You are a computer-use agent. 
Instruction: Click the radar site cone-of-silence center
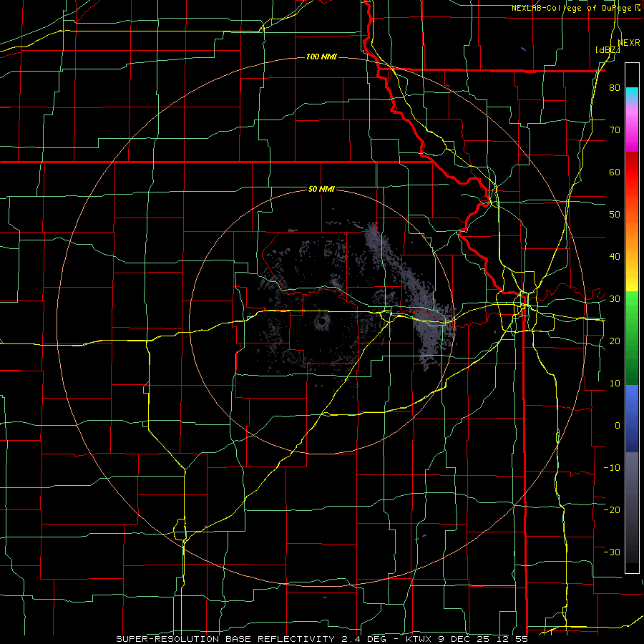click(x=321, y=321)
